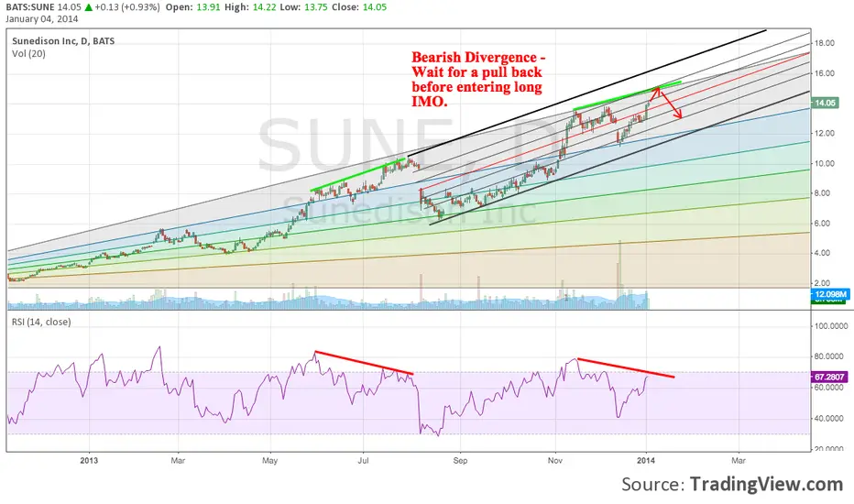Click the 2014 label on time axis
The image size is (854, 504).
[646, 457]
